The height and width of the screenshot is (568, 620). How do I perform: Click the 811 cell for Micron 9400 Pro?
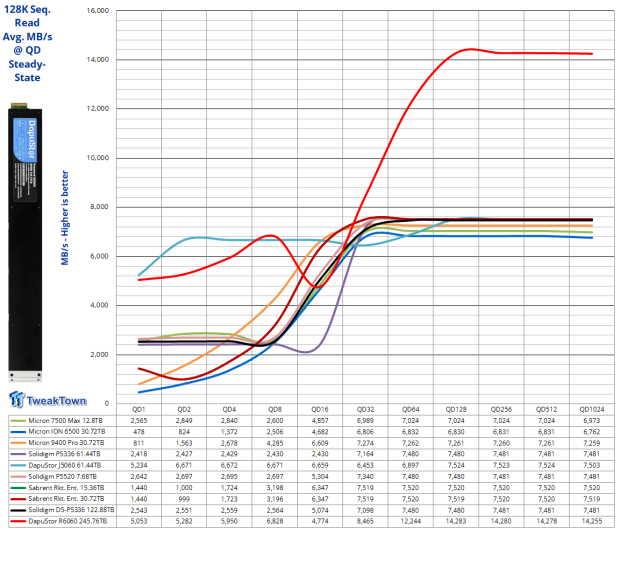(x=139, y=443)
